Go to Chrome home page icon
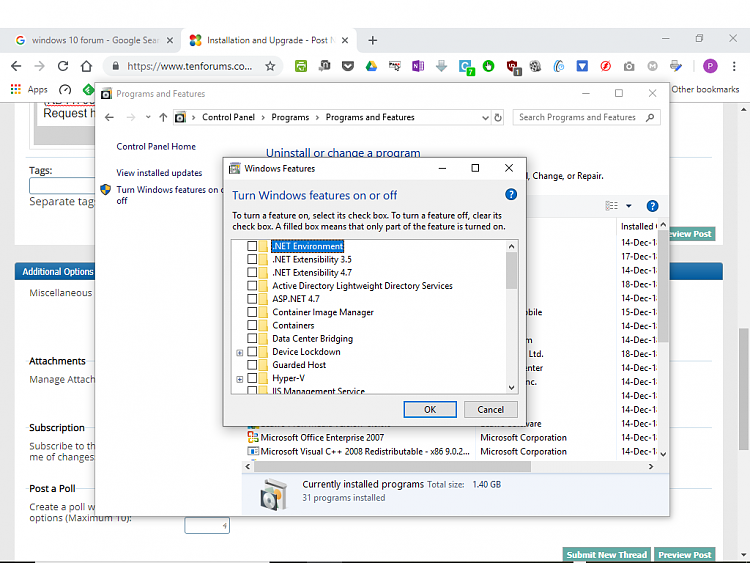Screen dimensions: 750x563 point(86,66)
